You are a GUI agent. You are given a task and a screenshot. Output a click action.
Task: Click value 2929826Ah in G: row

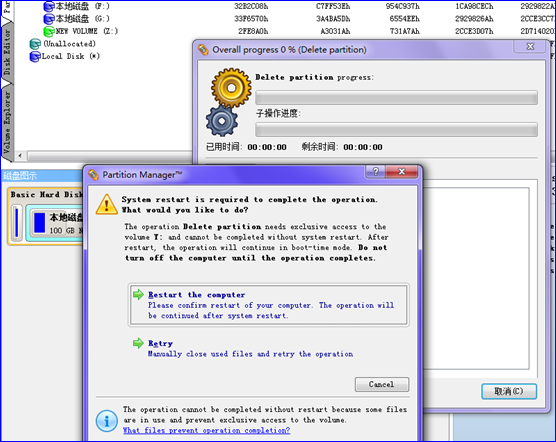(474, 19)
